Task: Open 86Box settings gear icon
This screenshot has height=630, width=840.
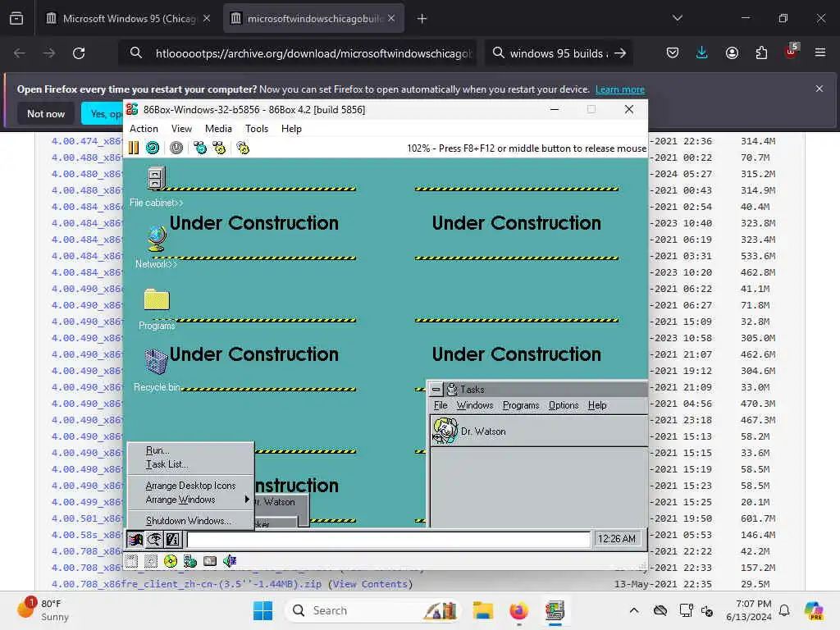Action: coord(243,148)
